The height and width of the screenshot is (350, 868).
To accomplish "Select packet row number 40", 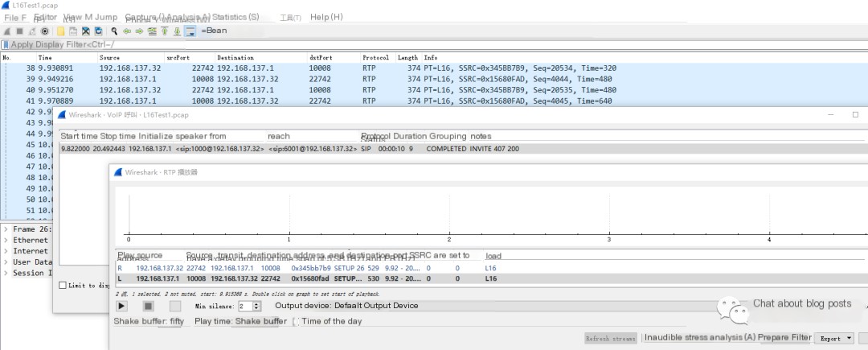I will tap(434, 90).
